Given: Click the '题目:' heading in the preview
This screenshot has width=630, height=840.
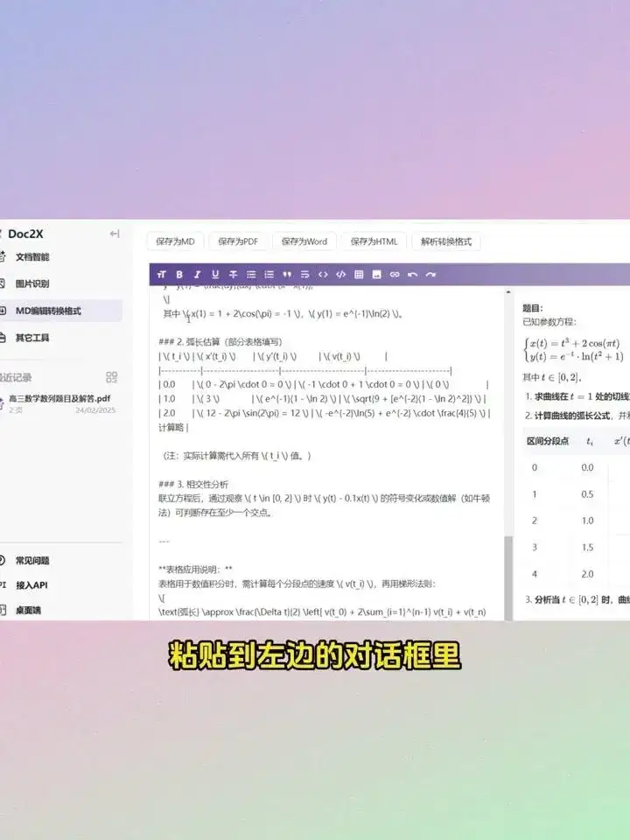Looking at the screenshot, I should tap(533, 308).
